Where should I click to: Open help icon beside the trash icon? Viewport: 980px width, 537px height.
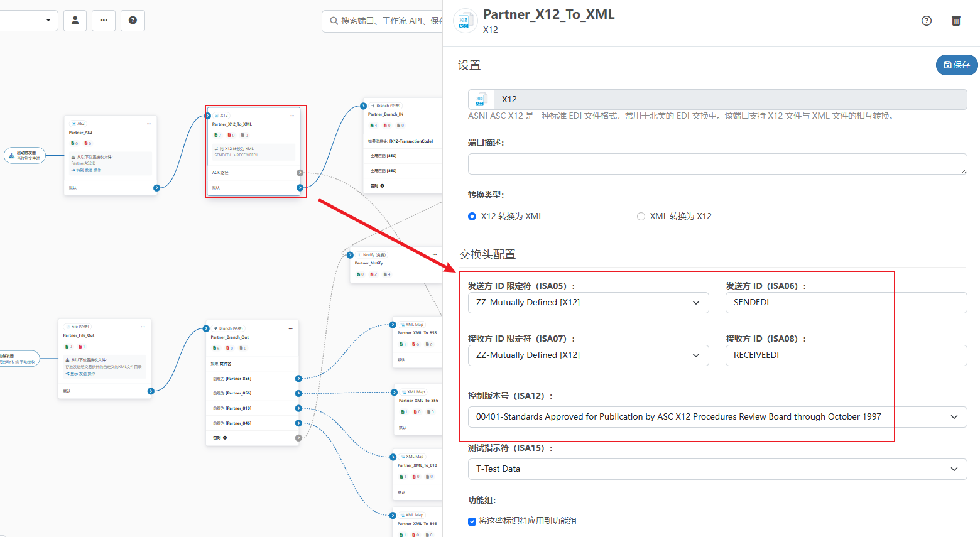pyautogui.click(x=926, y=21)
